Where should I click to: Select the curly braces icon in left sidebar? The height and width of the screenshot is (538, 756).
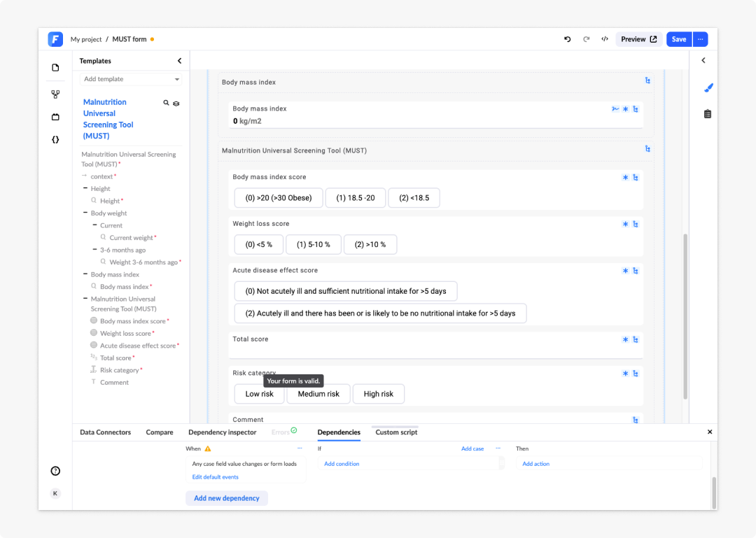(55, 140)
